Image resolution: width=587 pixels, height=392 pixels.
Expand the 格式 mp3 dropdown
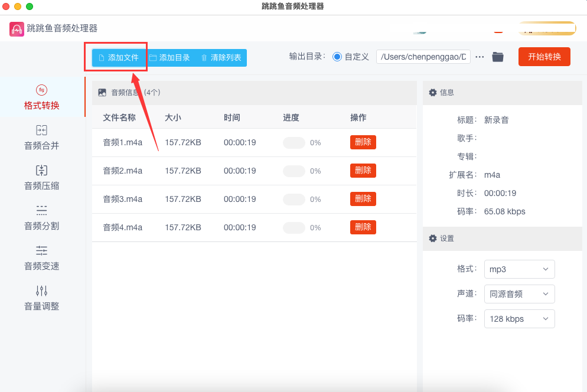[x=519, y=269]
